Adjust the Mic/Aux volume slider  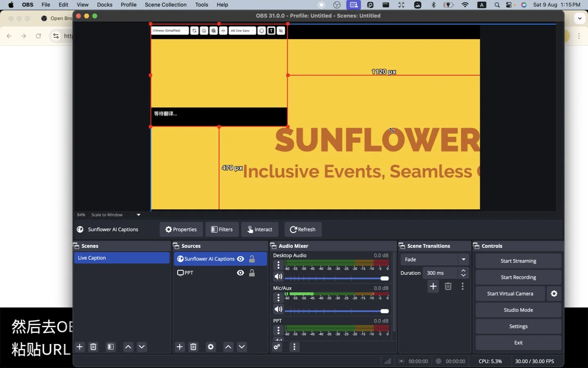(337, 311)
